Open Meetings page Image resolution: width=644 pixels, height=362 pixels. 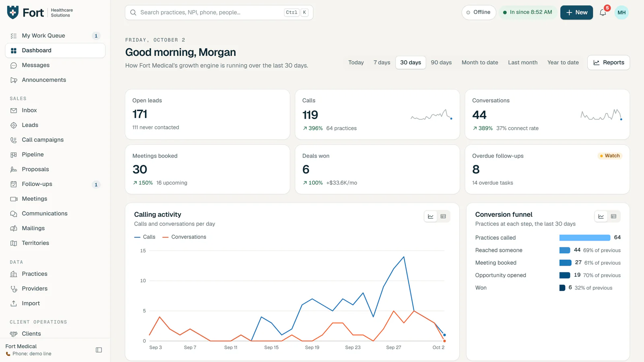pos(55,199)
